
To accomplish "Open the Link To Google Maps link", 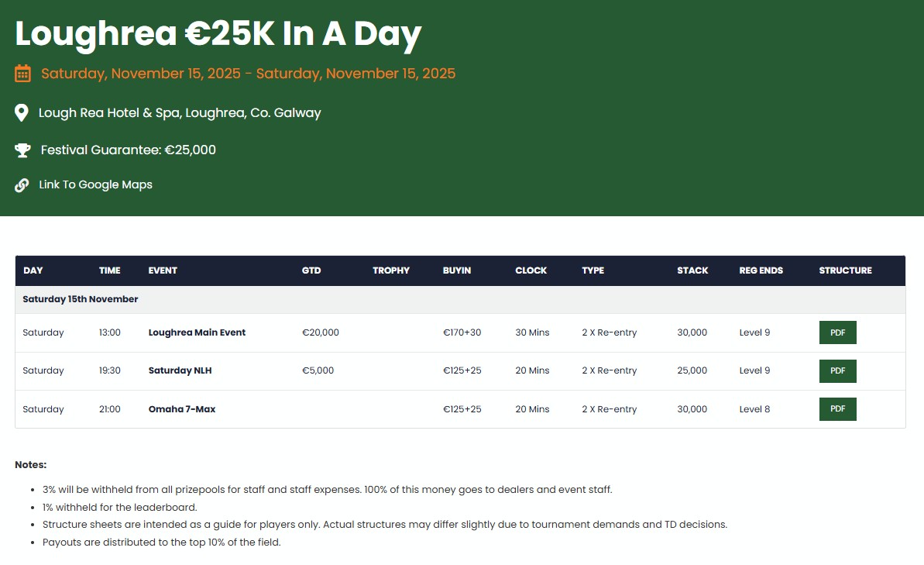I will point(95,185).
